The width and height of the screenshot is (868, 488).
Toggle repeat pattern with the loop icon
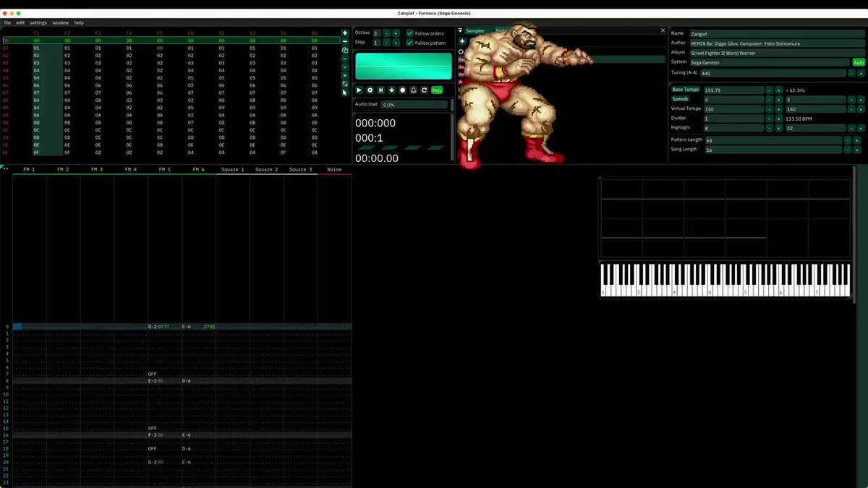pos(424,90)
